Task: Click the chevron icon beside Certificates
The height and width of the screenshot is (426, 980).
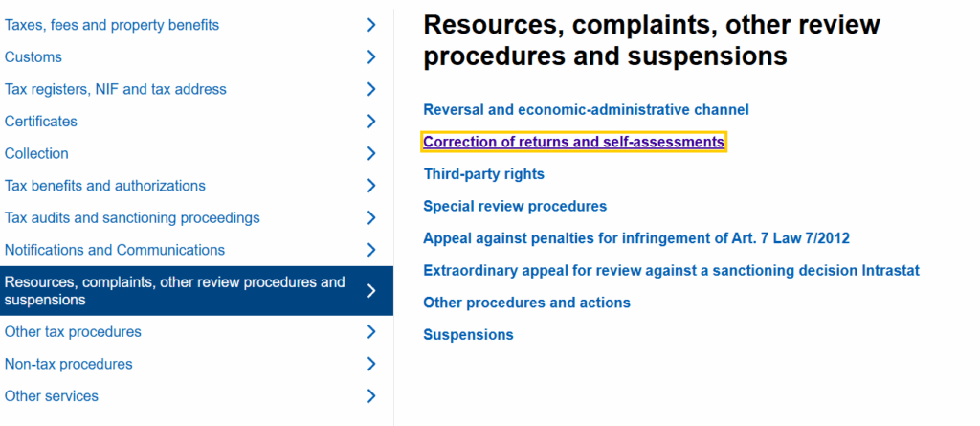Action: pyautogui.click(x=371, y=122)
